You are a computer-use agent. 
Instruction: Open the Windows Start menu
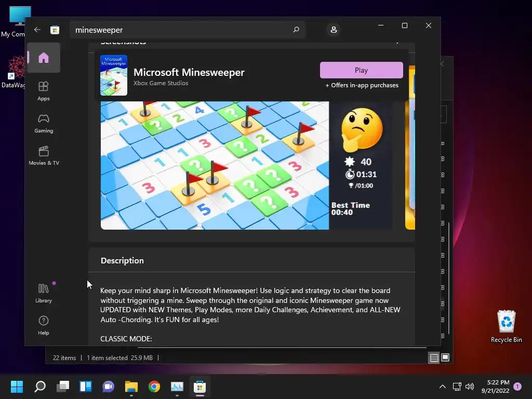17,387
